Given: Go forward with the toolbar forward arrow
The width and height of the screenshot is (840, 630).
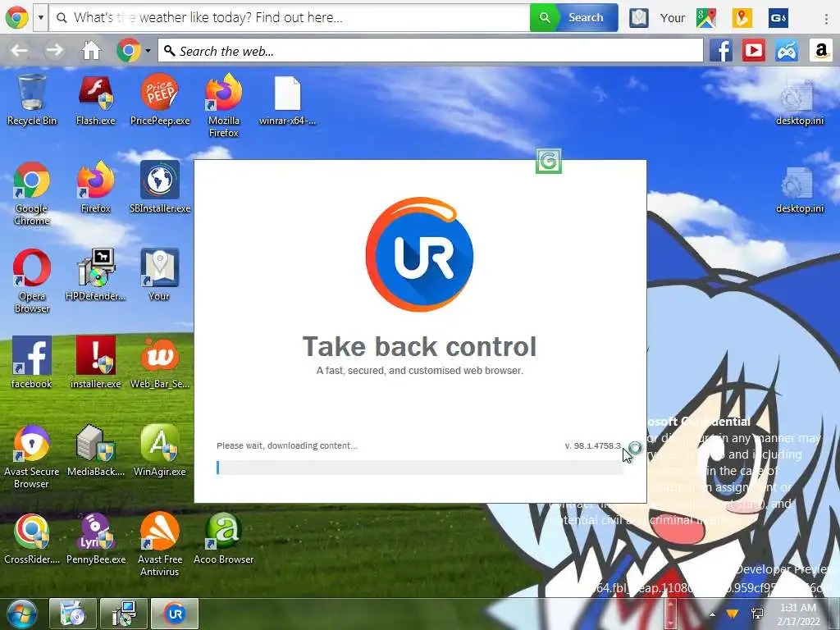Looking at the screenshot, I should point(54,51).
